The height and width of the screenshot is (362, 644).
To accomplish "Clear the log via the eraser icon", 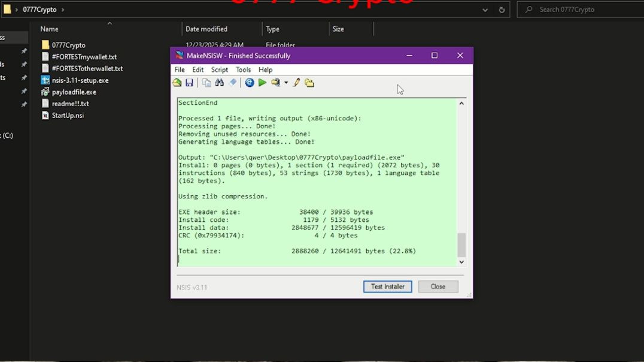I will (233, 83).
